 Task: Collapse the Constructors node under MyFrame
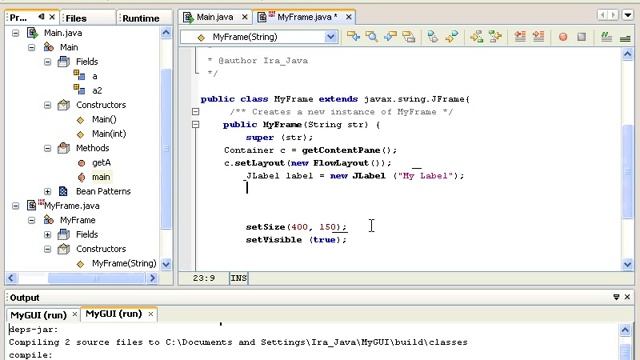click(48, 249)
